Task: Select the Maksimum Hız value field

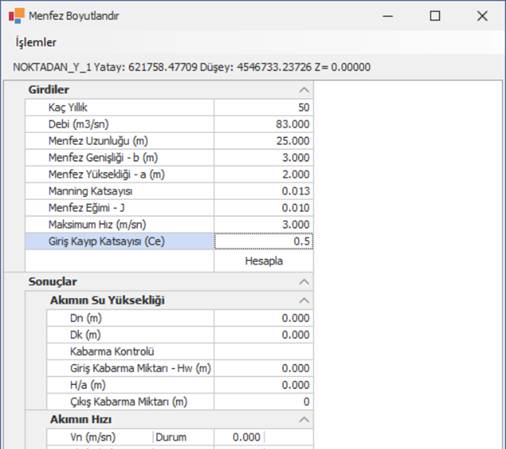Action: click(264, 224)
